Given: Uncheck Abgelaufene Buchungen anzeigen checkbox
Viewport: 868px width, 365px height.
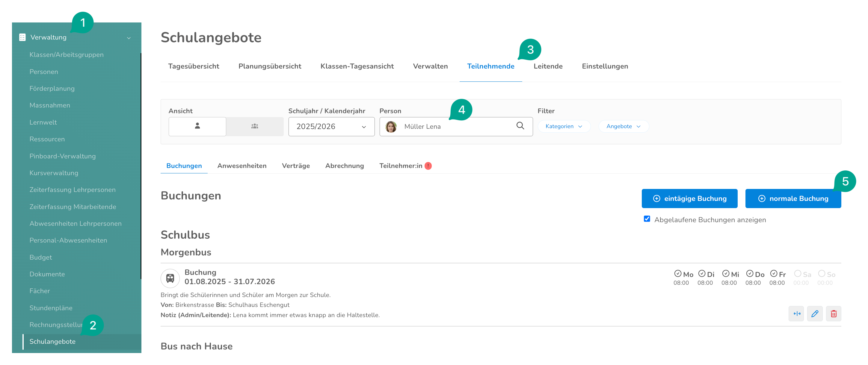Looking at the screenshot, I should click(x=647, y=219).
